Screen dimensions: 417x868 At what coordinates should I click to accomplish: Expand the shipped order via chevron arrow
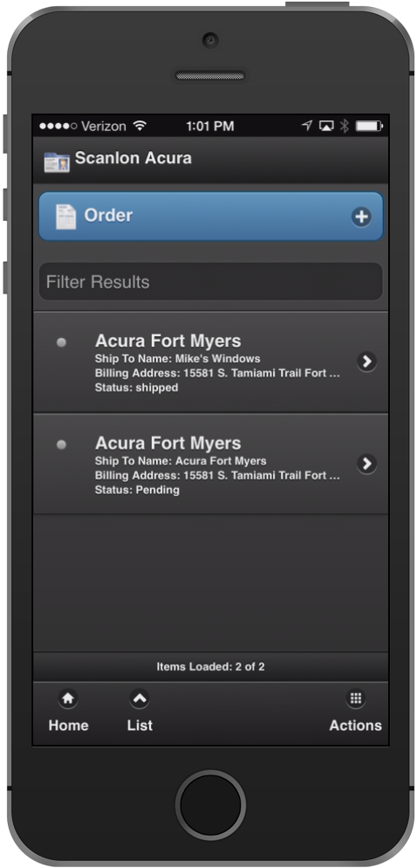(x=366, y=362)
